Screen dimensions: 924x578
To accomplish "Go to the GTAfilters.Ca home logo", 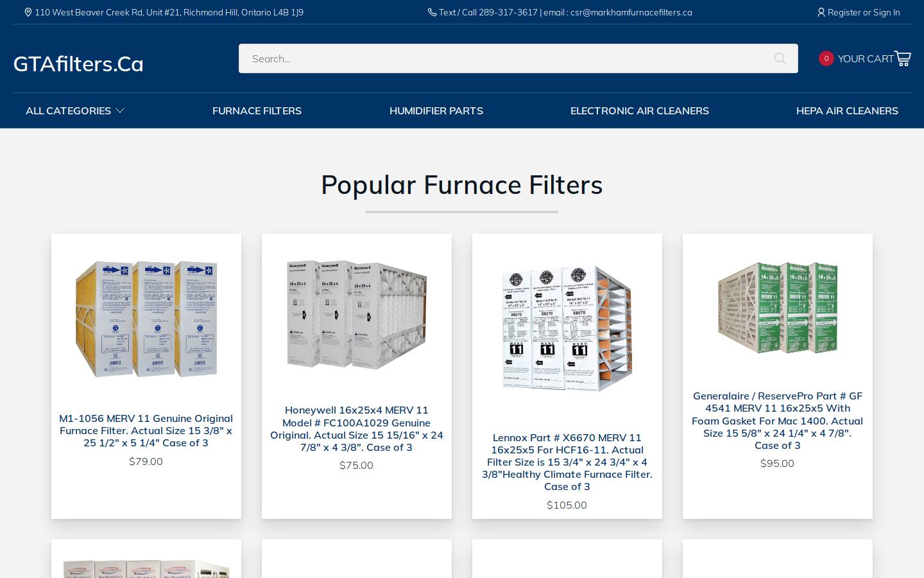I will (78, 64).
